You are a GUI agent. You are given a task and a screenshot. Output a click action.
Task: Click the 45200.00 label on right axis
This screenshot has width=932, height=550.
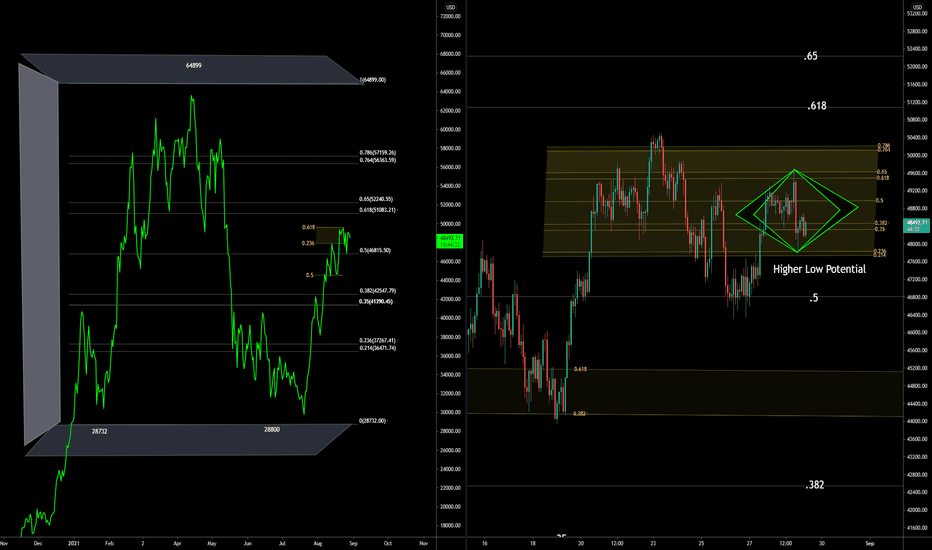[x=917, y=368]
